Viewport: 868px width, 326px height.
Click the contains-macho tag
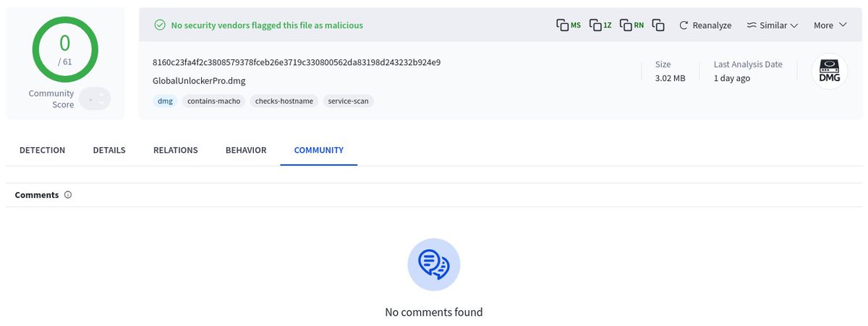coord(213,101)
